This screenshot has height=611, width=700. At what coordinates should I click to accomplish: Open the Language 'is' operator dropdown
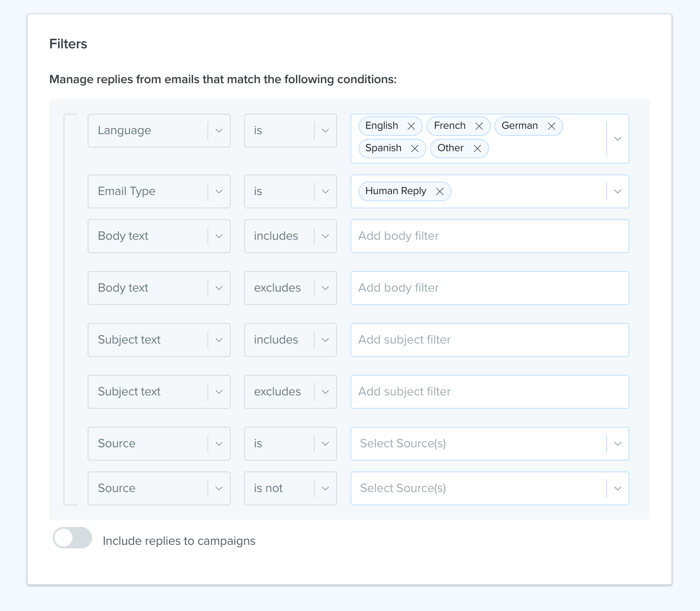coord(291,131)
